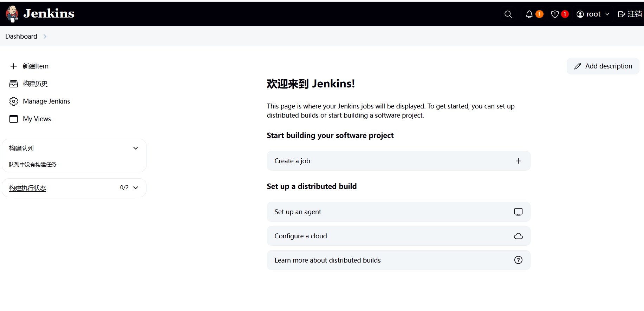Image resolution: width=644 pixels, height=311 pixels.
Task: Click the logout arrow icon beside 注销
Action: (622, 14)
